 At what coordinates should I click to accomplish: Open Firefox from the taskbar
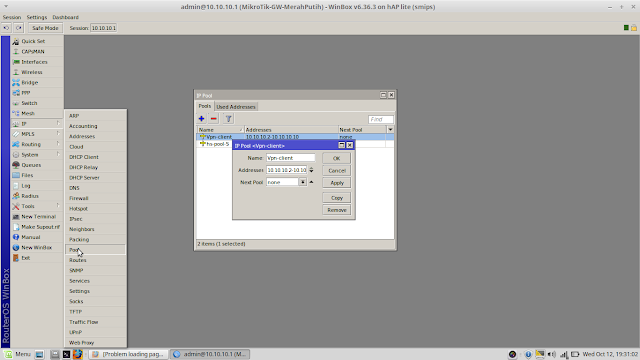(78, 354)
